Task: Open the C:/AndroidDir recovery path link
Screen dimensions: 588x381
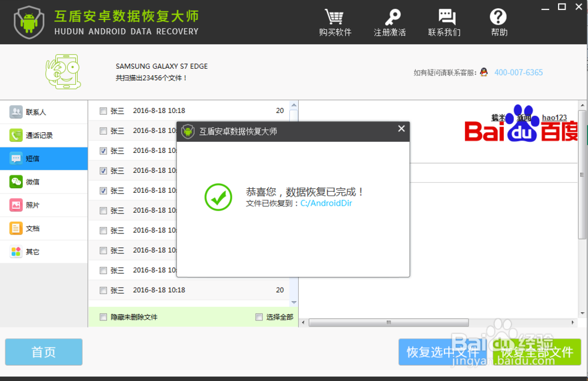Action: 326,204
